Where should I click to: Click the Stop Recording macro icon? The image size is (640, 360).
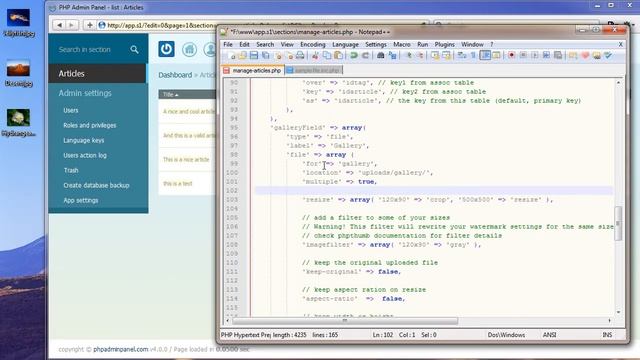[x=523, y=56]
